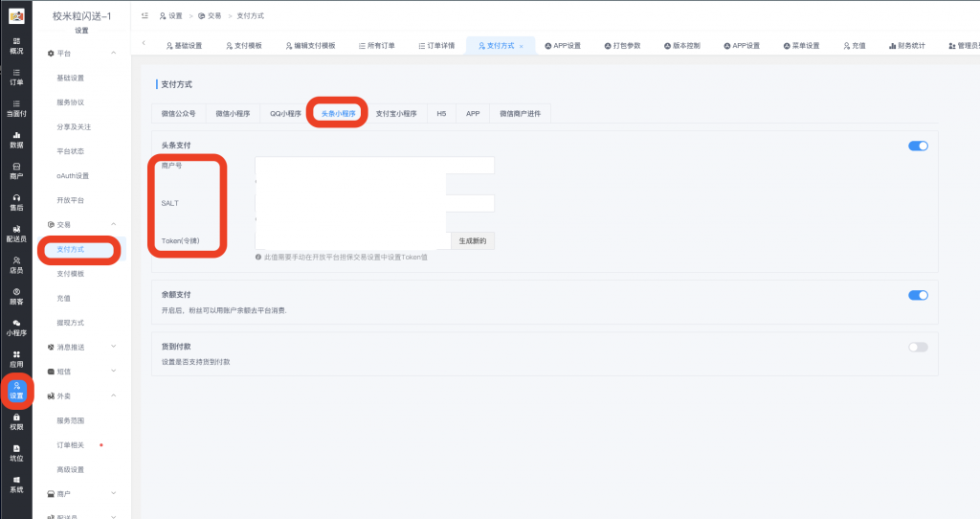Screen dimensions: 980x519
Task: Toggle the 头条支付 switch
Action: tap(918, 146)
